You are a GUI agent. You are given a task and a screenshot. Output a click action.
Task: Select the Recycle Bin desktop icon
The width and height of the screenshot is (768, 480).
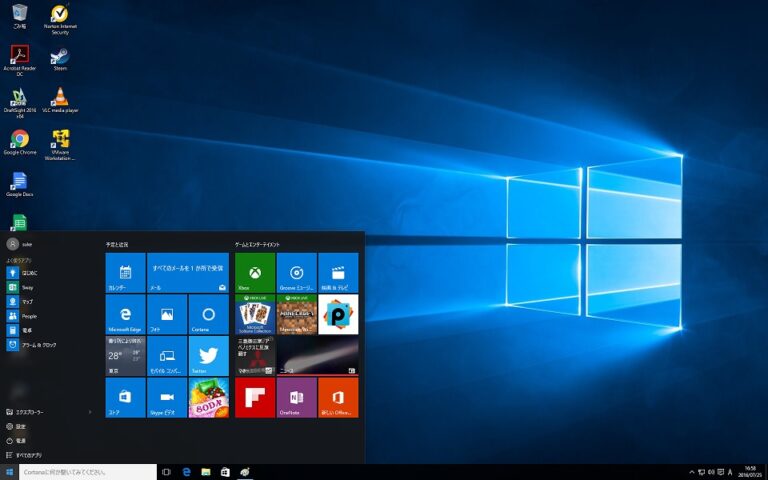[x=20, y=19]
